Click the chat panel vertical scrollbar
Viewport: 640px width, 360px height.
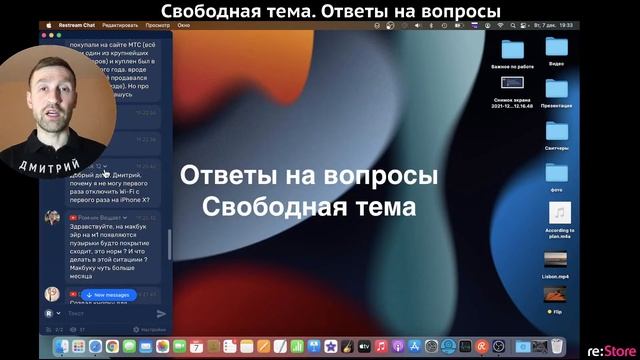point(169,244)
